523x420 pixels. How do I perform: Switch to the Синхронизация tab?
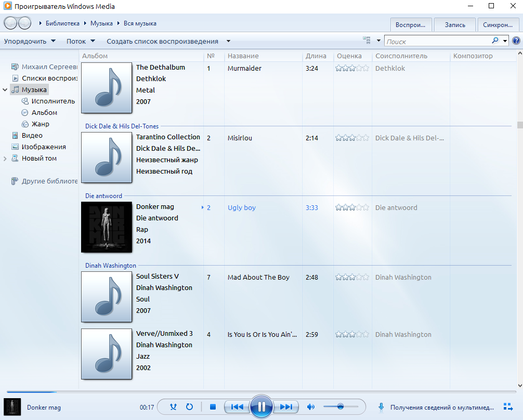pyautogui.click(x=498, y=24)
